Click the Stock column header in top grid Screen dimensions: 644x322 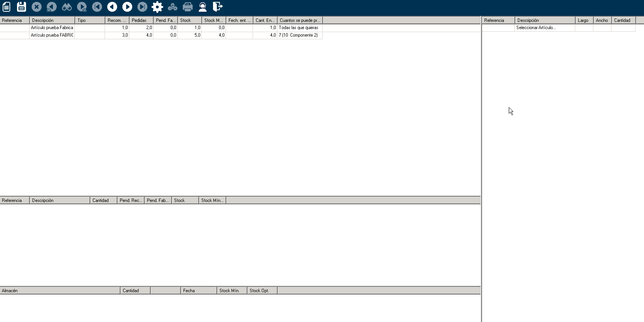point(189,20)
